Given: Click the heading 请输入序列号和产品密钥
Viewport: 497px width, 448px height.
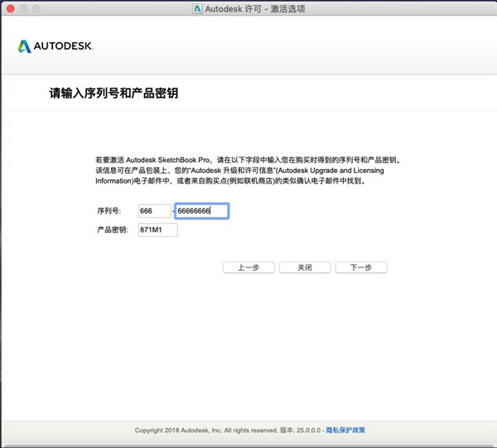Looking at the screenshot, I should 113,94.
